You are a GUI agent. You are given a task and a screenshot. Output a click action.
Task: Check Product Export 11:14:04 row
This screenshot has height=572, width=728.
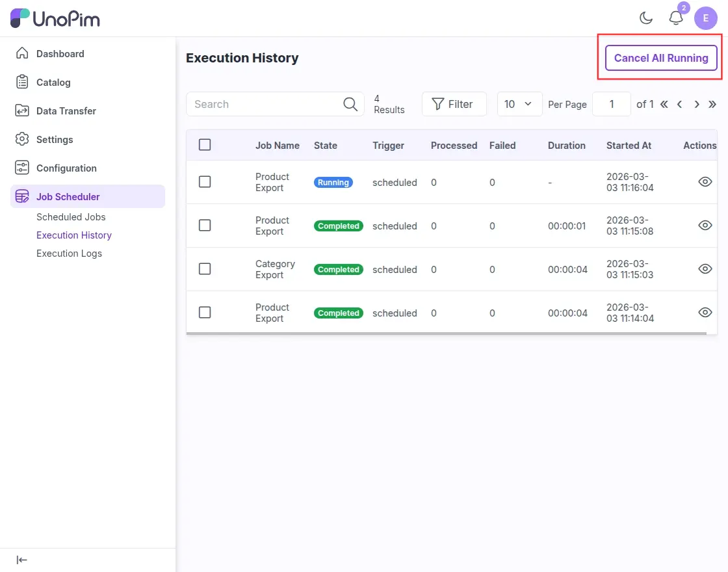[205, 313]
